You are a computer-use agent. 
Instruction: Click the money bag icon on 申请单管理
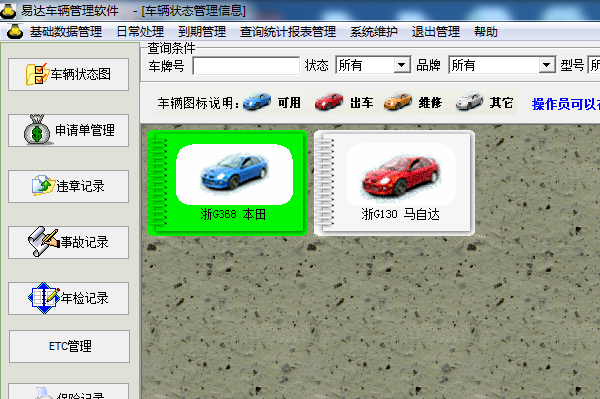[37, 130]
